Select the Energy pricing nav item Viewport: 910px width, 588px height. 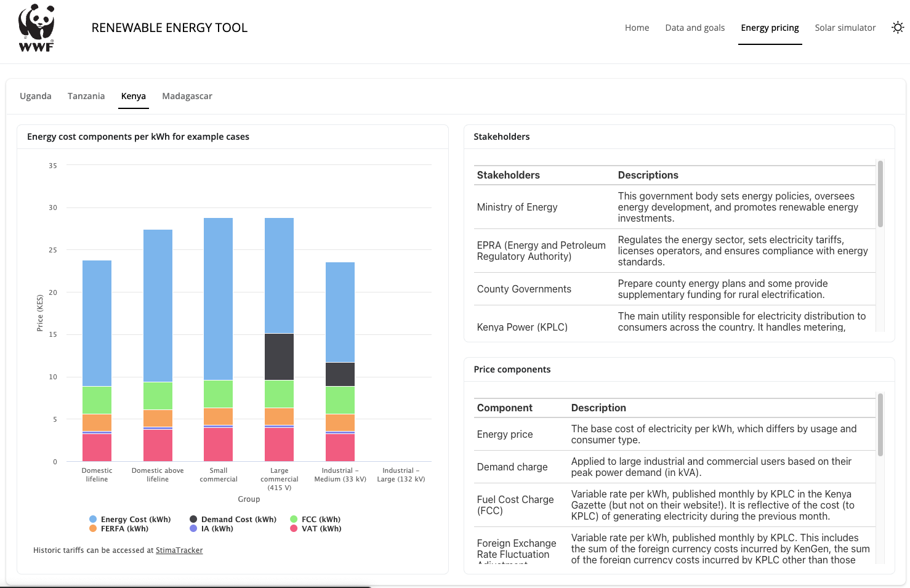(770, 28)
